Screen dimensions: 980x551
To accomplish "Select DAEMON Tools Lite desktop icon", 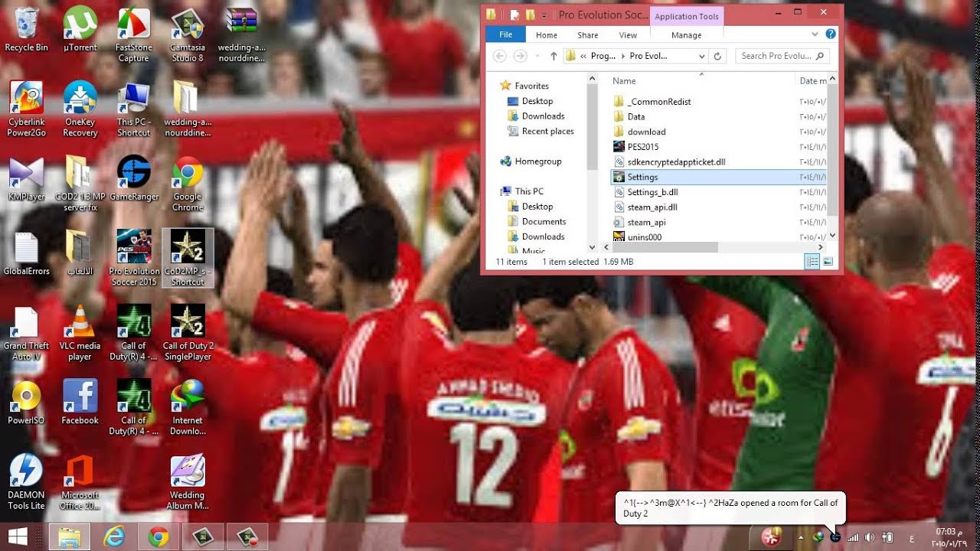I will (x=26, y=482).
